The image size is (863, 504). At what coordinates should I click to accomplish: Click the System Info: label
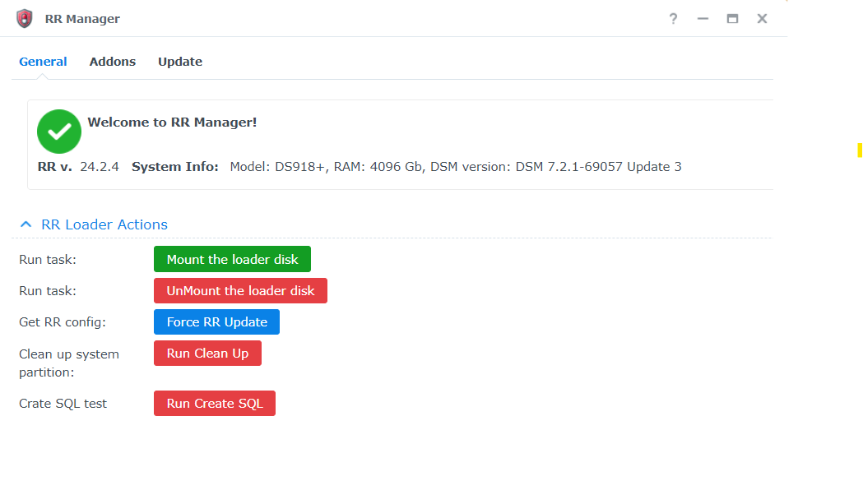tap(175, 167)
